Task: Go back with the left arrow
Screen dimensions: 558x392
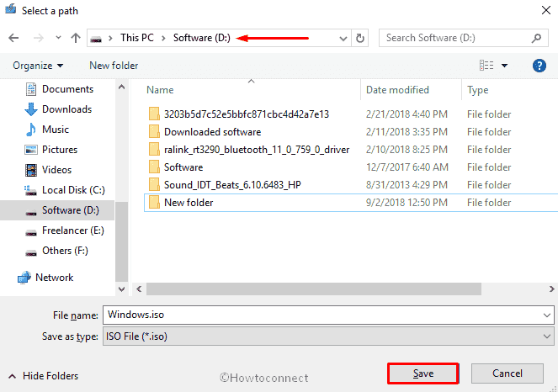Action: 13,38
